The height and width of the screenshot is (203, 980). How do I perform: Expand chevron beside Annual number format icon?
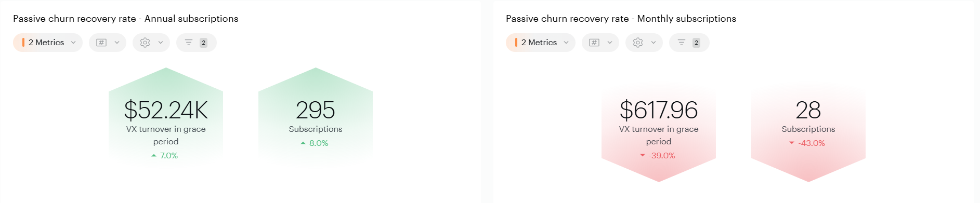click(117, 43)
